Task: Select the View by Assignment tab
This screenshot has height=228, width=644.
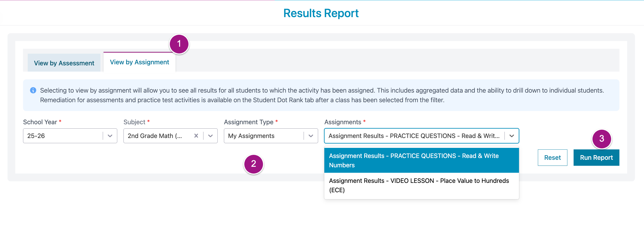Action: click(140, 62)
